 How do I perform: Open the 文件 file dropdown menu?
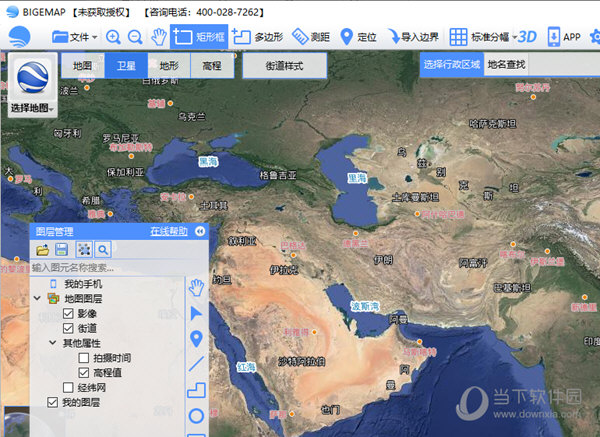click(76, 37)
